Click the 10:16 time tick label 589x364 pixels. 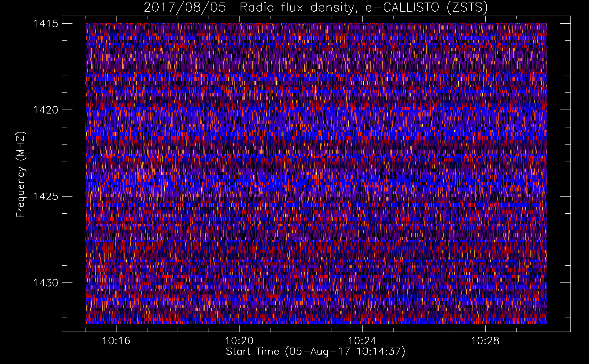tap(116, 341)
